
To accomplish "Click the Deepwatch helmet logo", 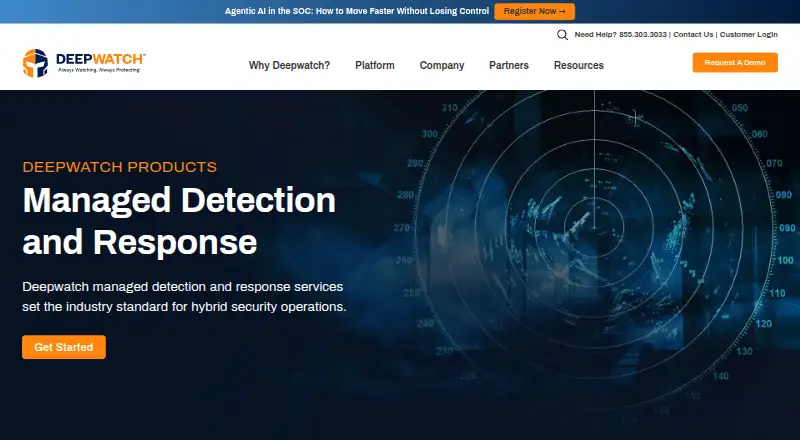I will (x=35, y=63).
